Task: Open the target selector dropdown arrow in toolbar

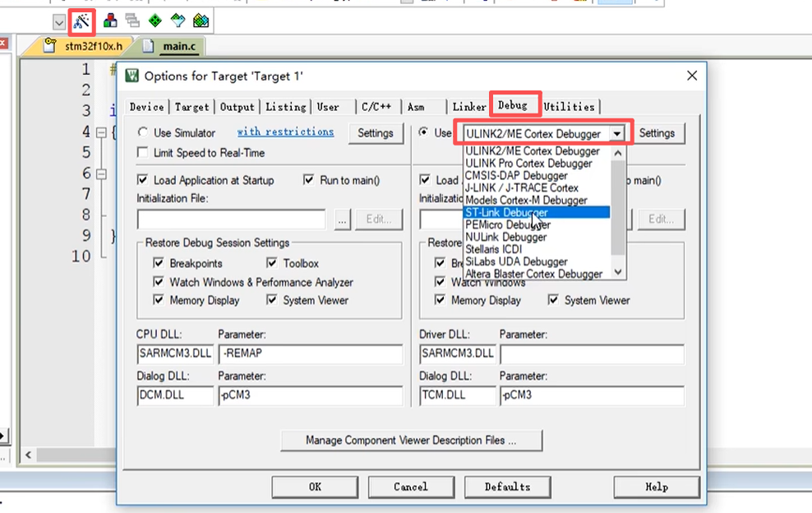Action: pyautogui.click(x=59, y=22)
